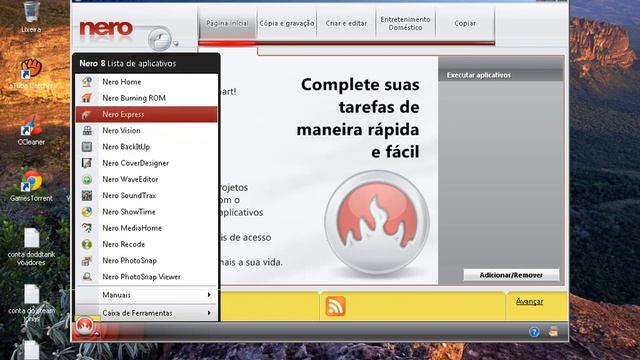This screenshot has height=360, width=640.
Task: Select the Nero PhotoSnap Viewer menu entry
Action: 147,277
